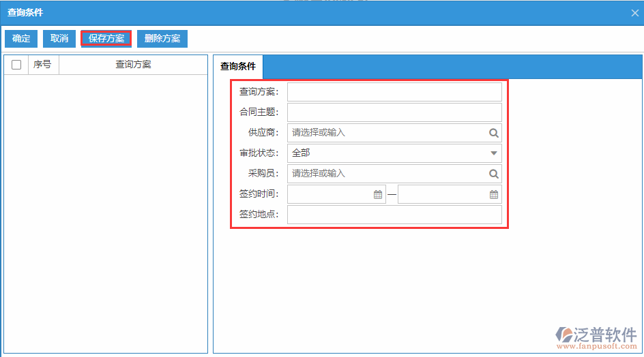This screenshot has height=357, width=644.
Task: Select the 序号 column header
Action: click(44, 65)
